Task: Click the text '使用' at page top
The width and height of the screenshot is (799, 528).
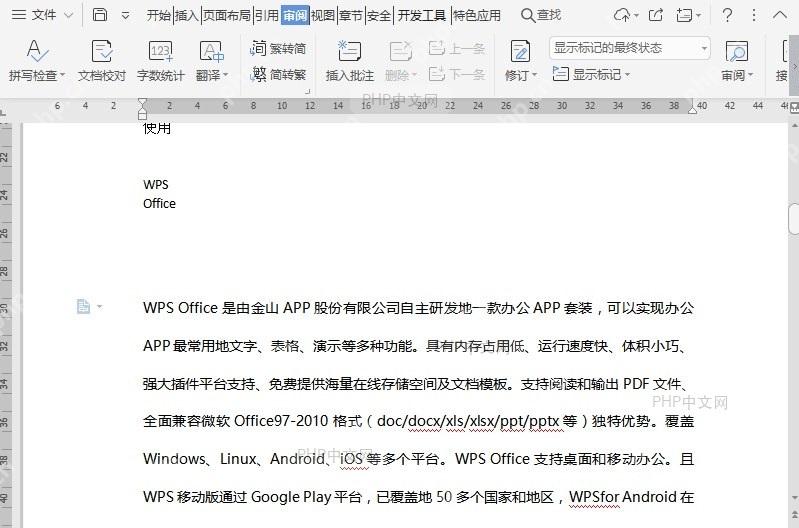Action: coord(157,128)
